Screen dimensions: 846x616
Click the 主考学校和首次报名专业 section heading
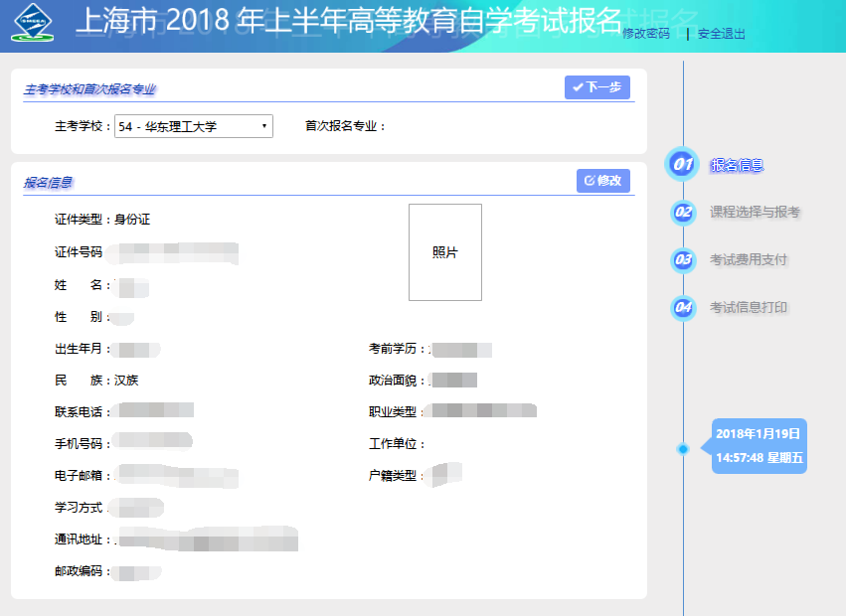click(90, 90)
